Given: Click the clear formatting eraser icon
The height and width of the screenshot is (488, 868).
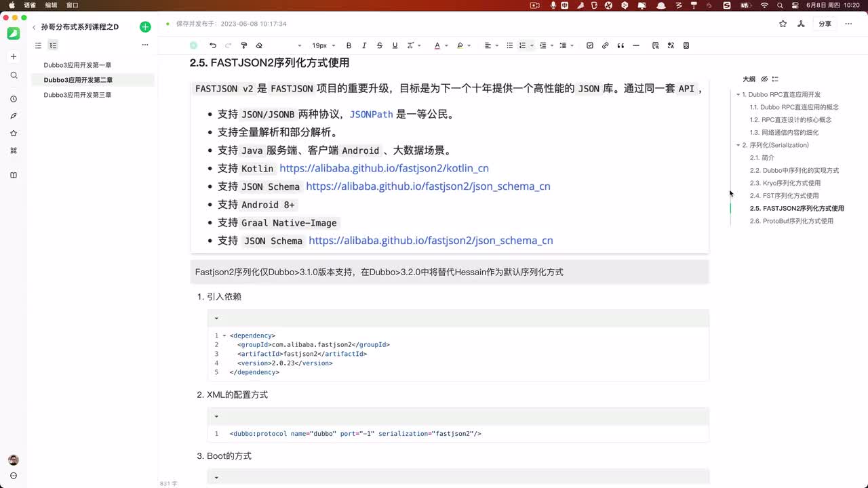Looking at the screenshot, I should 259,45.
